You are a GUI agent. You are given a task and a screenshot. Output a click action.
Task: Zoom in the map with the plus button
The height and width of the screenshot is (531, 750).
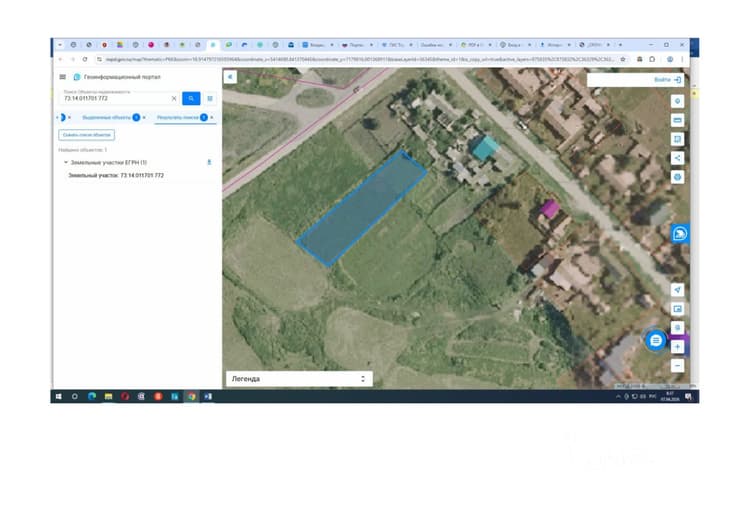click(677, 347)
